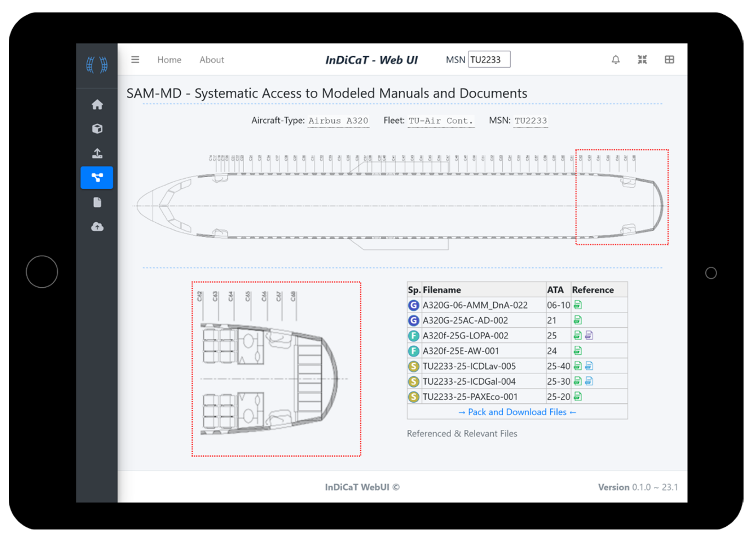The image size is (756, 540).
Task: Click the Pack and Download Files link
Action: click(x=517, y=412)
